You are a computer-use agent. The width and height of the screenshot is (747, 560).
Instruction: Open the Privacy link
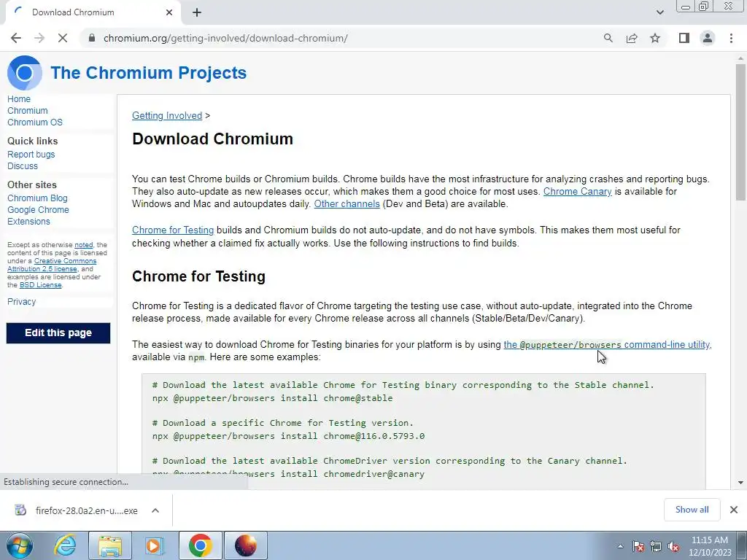[x=21, y=302]
